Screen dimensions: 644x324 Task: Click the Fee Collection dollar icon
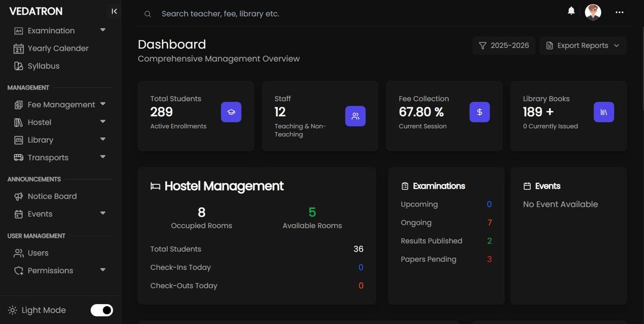(479, 112)
